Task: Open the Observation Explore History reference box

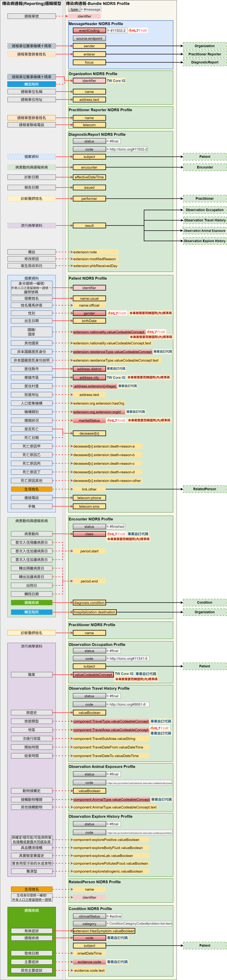Action: pyautogui.click(x=205, y=241)
